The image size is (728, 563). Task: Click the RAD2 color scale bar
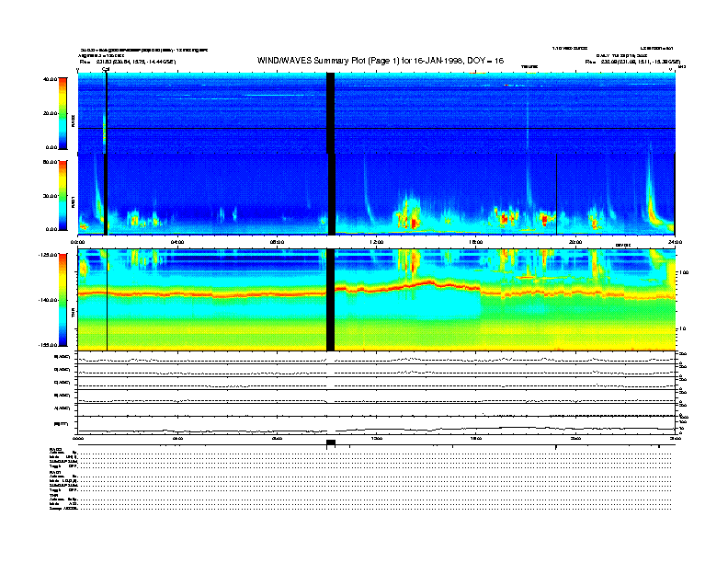point(63,113)
